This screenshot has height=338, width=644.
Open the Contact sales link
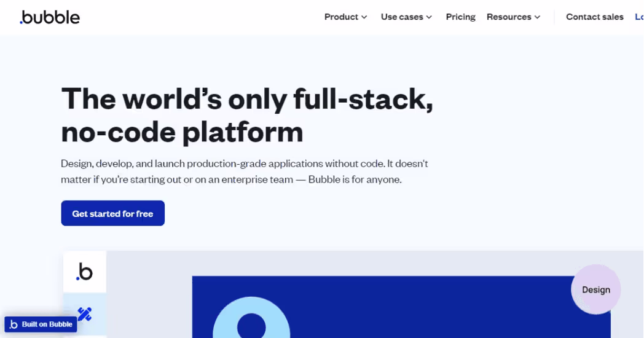pyautogui.click(x=595, y=17)
